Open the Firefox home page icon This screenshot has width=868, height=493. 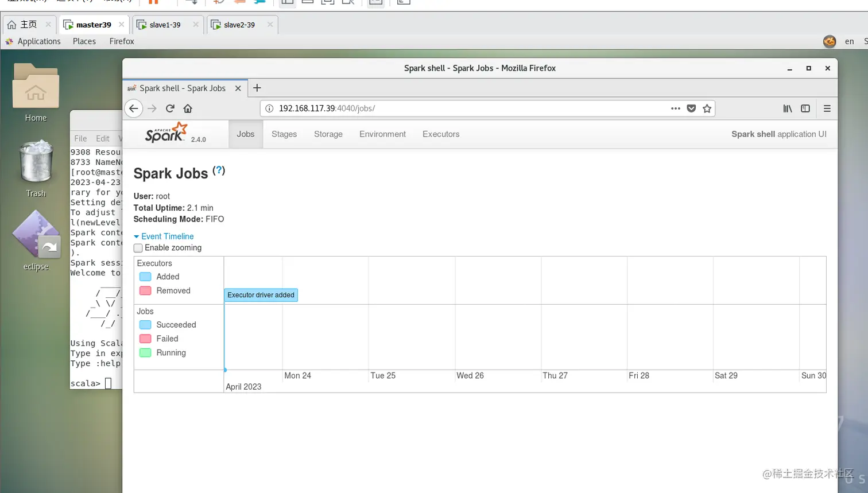pyautogui.click(x=188, y=108)
